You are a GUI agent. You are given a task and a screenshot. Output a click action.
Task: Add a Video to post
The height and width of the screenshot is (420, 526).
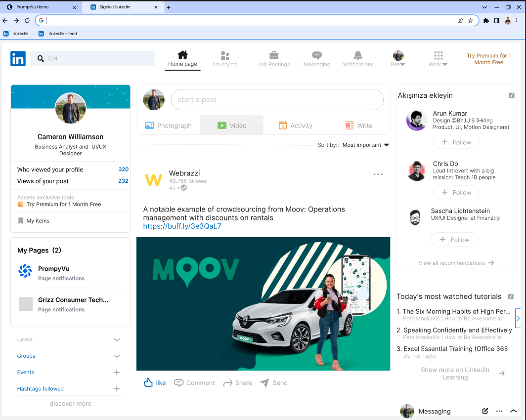pos(232,126)
